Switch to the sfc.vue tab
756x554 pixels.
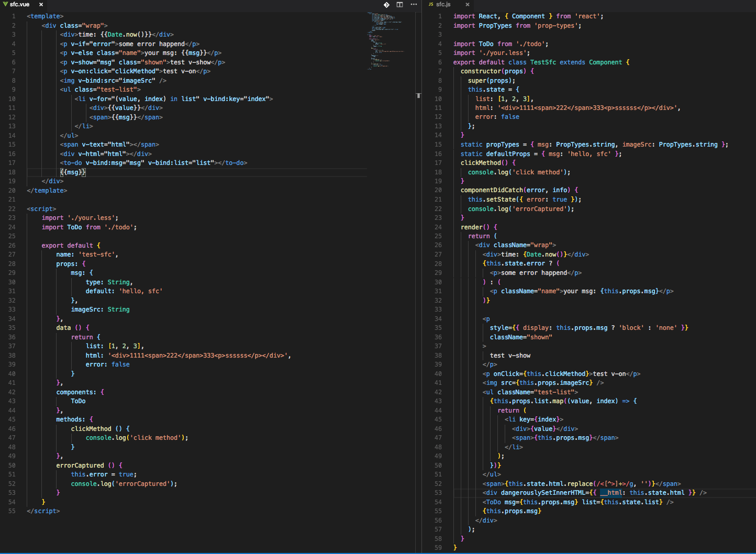[20, 4]
